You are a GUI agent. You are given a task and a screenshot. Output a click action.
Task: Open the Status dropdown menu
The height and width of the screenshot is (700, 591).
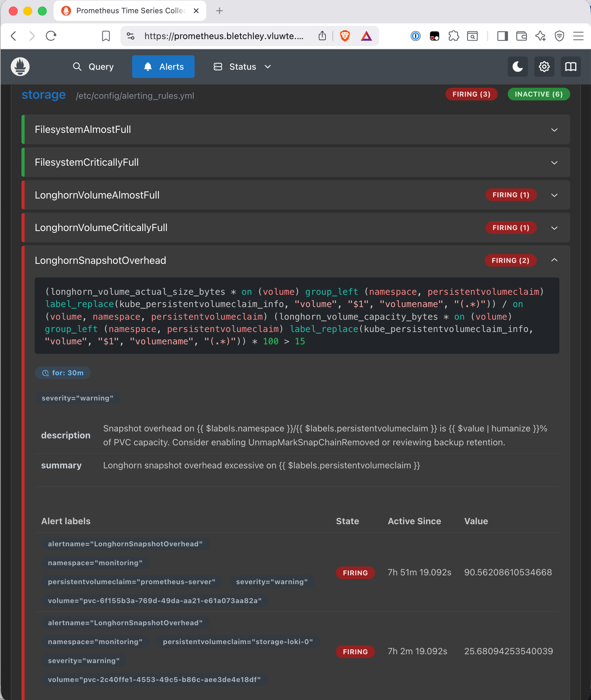click(x=242, y=67)
